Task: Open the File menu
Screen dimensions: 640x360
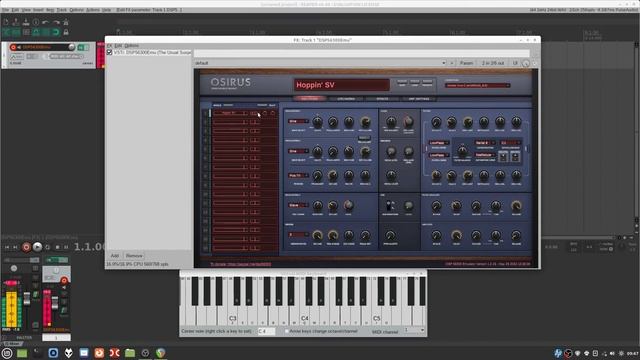Action: point(5,10)
